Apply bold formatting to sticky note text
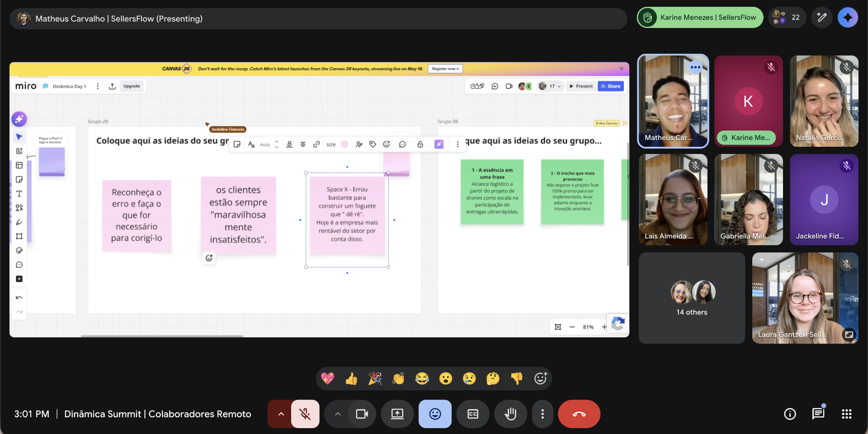Viewport: 868px width, 434px height. (289, 144)
